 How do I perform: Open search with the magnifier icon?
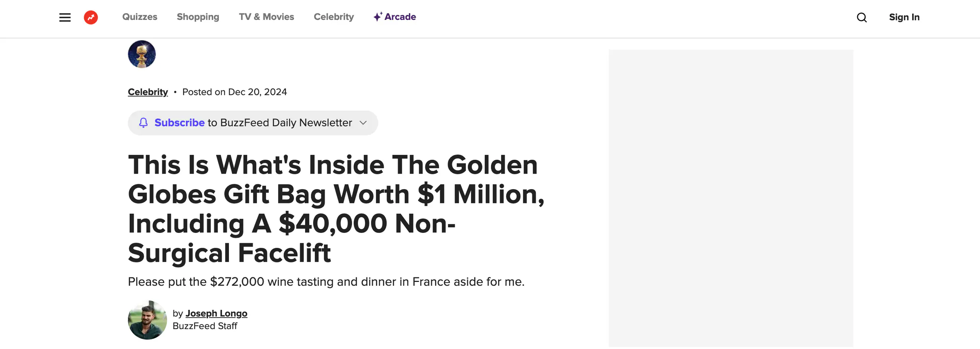[x=861, y=17]
